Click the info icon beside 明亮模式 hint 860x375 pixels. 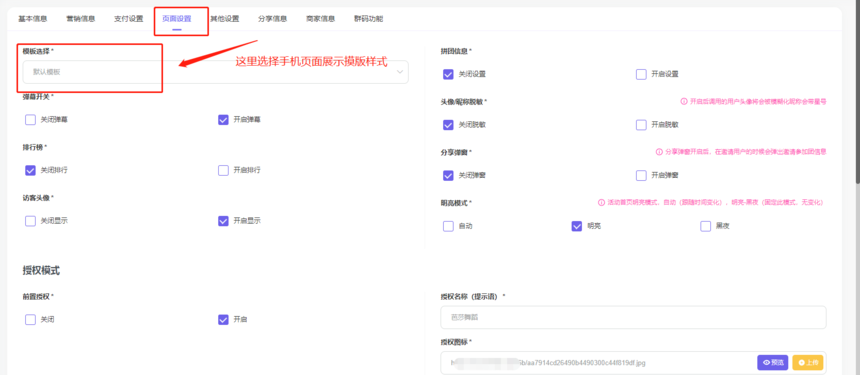pos(601,202)
